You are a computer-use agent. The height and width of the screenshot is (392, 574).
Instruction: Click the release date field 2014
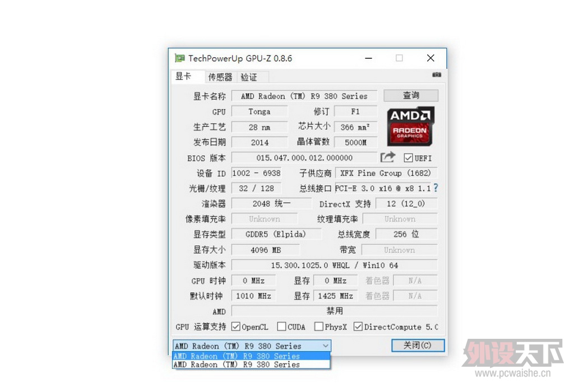click(260, 143)
